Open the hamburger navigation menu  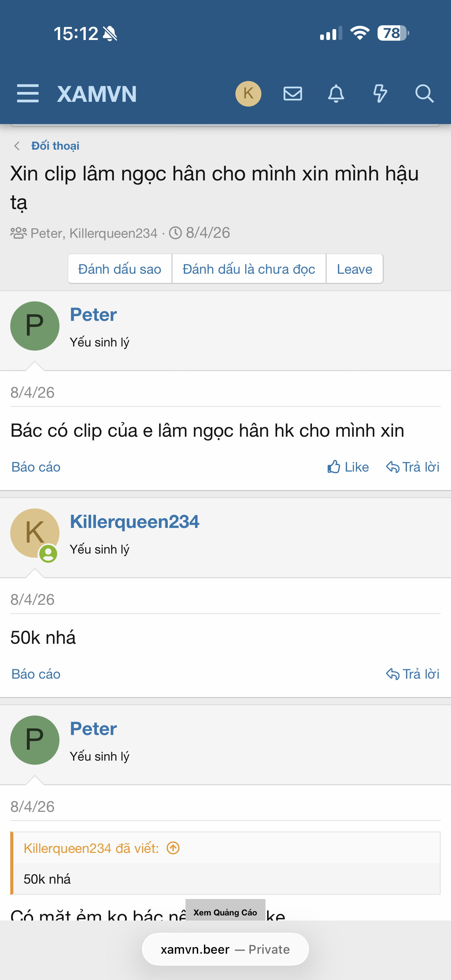click(28, 94)
